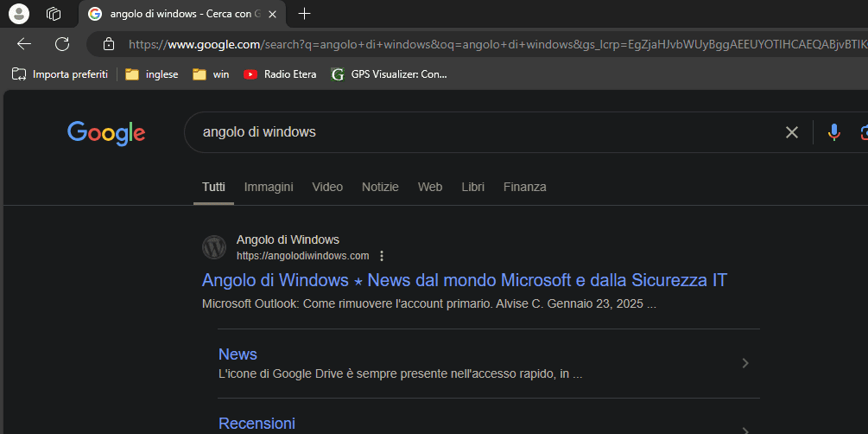Open the win bookmarks folder
This screenshot has width=868, height=434.
click(x=211, y=74)
